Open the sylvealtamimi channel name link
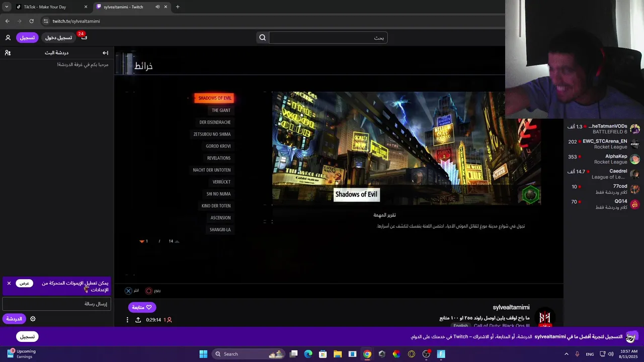This screenshot has width=644, height=362. click(511, 307)
